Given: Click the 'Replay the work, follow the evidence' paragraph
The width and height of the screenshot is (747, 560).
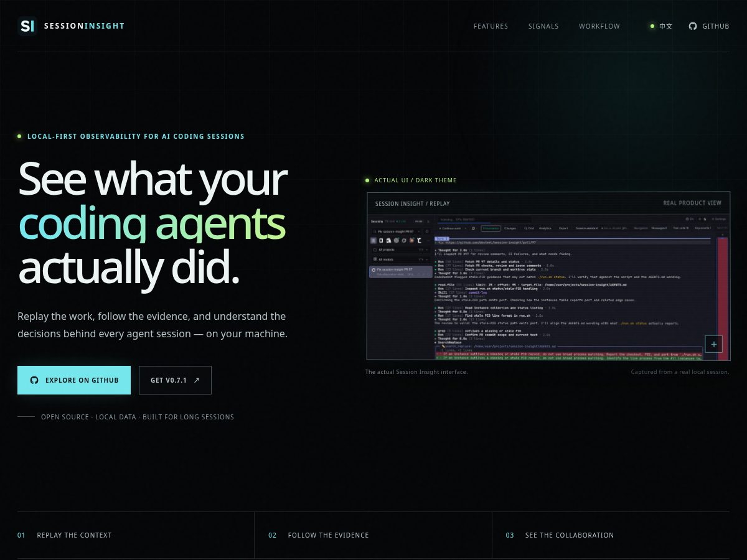Looking at the screenshot, I should pos(153,325).
